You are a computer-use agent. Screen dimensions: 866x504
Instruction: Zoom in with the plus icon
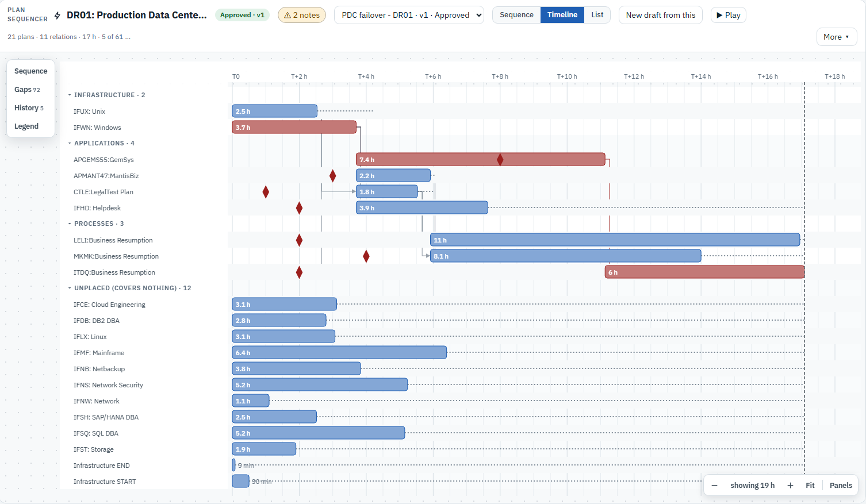[x=790, y=486]
